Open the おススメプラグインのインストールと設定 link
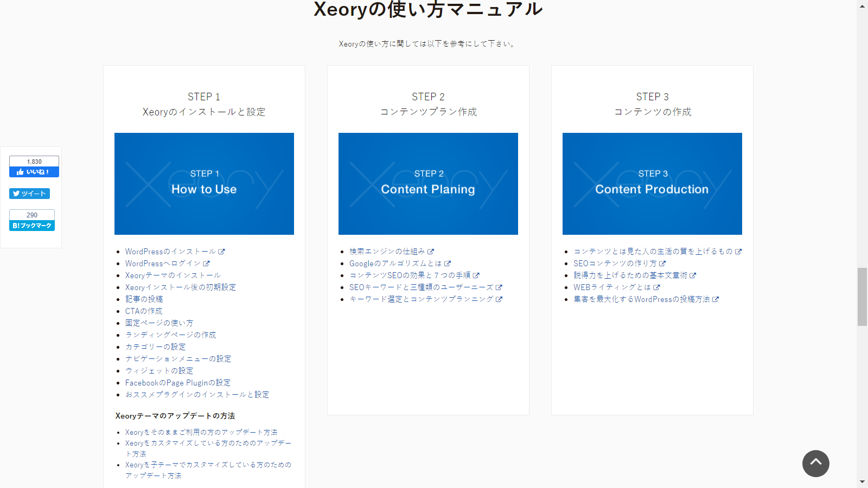The width and height of the screenshot is (868, 488). (x=197, y=395)
